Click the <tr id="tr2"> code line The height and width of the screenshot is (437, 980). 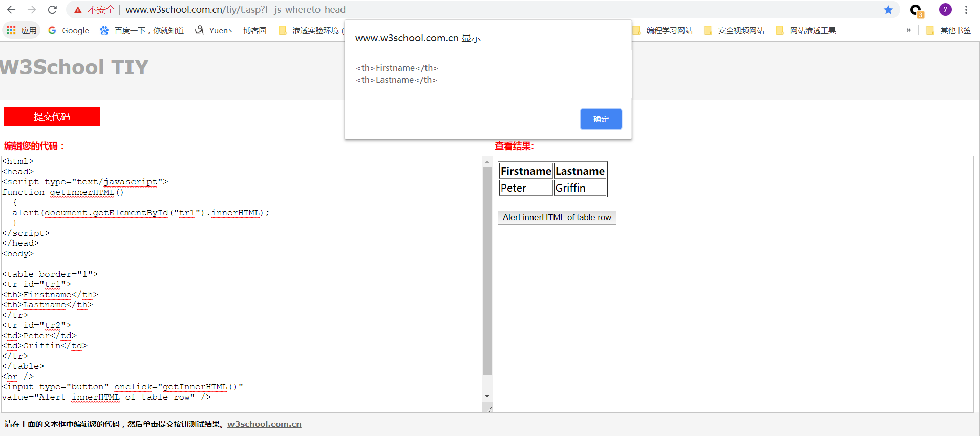(37, 325)
